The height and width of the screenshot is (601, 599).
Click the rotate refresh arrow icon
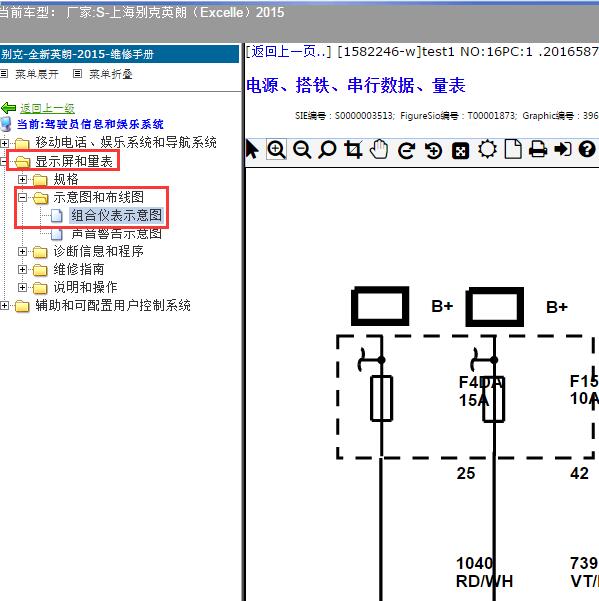[x=407, y=150]
